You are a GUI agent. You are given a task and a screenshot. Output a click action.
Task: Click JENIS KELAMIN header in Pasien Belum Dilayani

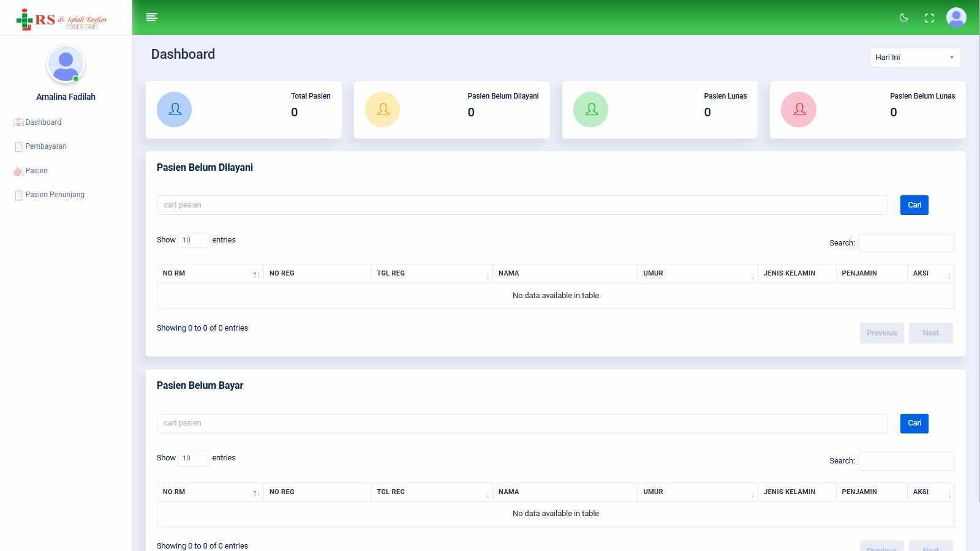click(x=797, y=274)
